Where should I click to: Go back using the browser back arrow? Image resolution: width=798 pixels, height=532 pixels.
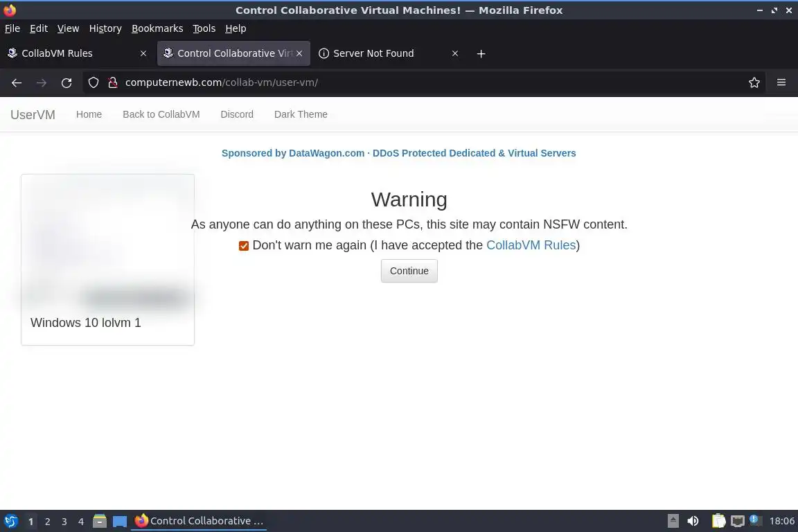click(x=17, y=82)
